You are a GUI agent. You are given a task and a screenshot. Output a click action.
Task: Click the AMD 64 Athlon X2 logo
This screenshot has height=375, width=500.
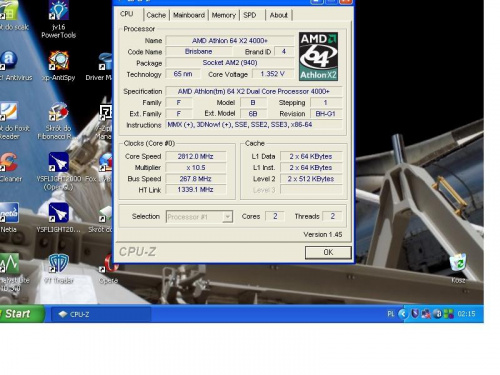pyautogui.click(x=318, y=56)
